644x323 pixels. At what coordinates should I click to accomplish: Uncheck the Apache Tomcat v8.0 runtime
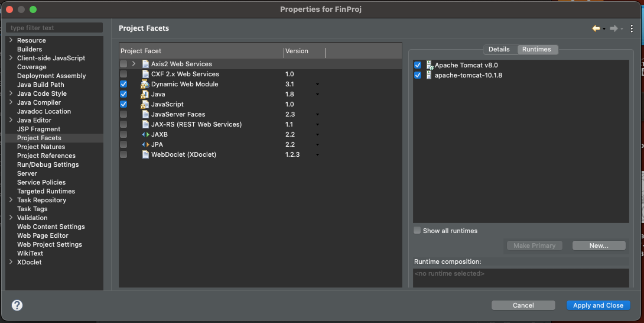pyautogui.click(x=418, y=65)
